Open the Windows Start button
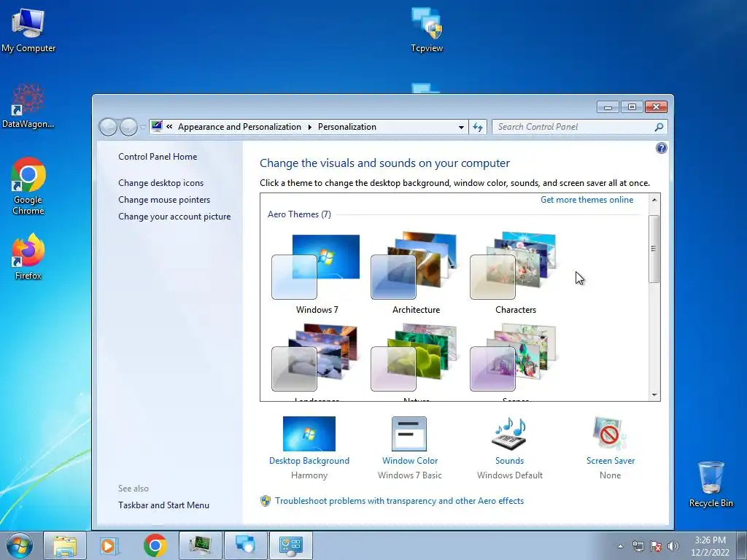The height and width of the screenshot is (560, 747). (20, 545)
